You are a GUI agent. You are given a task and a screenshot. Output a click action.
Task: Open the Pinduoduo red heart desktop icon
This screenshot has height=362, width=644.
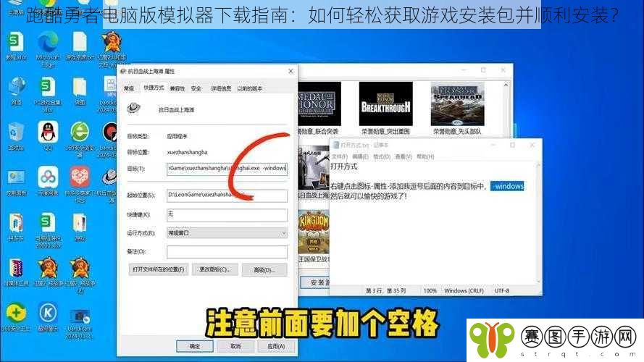coord(80,177)
